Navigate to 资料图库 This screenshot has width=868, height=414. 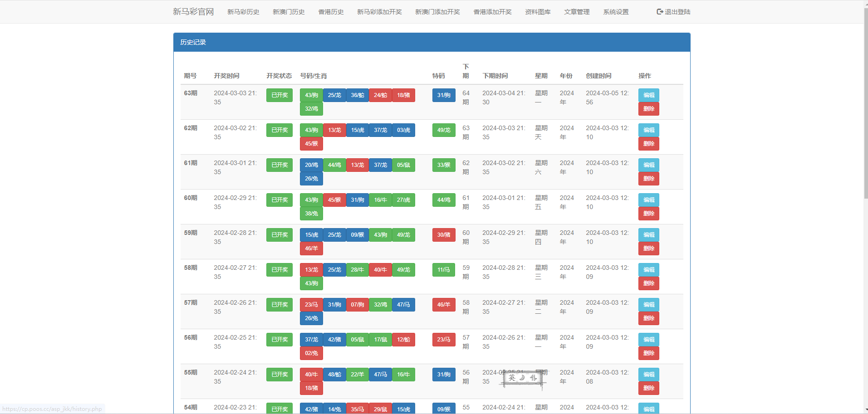(538, 12)
